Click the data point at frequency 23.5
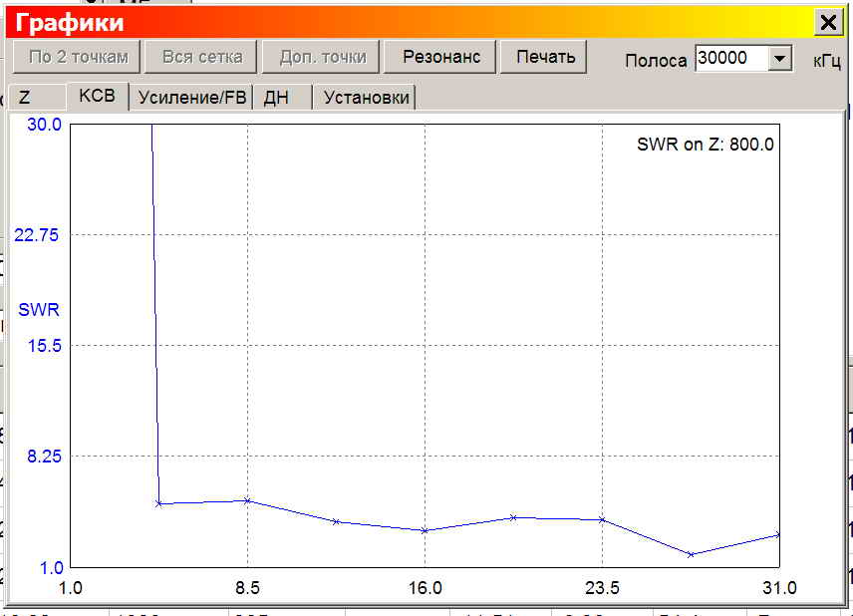This screenshot has height=616, width=853. click(x=602, y=520)
